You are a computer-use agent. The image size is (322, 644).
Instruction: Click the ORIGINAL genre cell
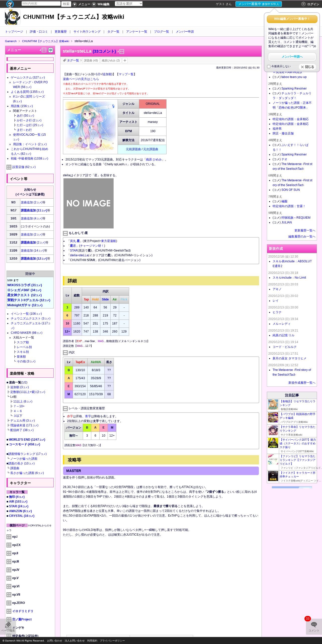(153, 104)
